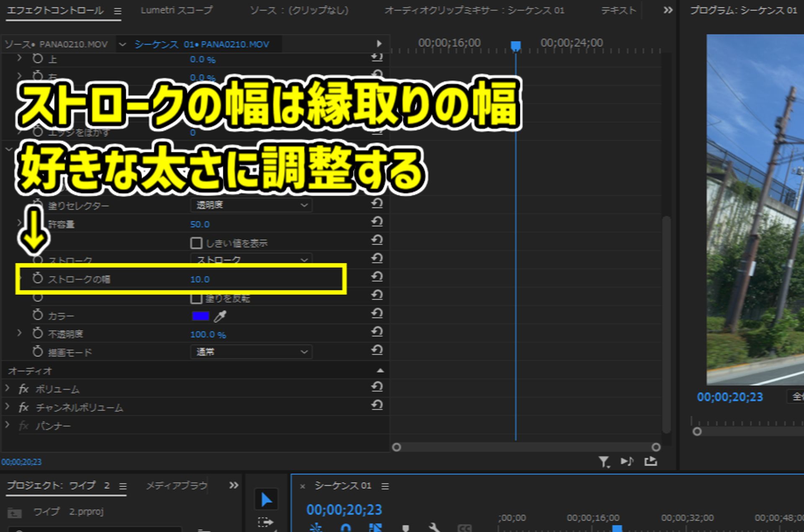Viewport: 804px width, 532px height.
Task: Expand the 許容量 parameter chevron
Action: [x=19, y=224]
